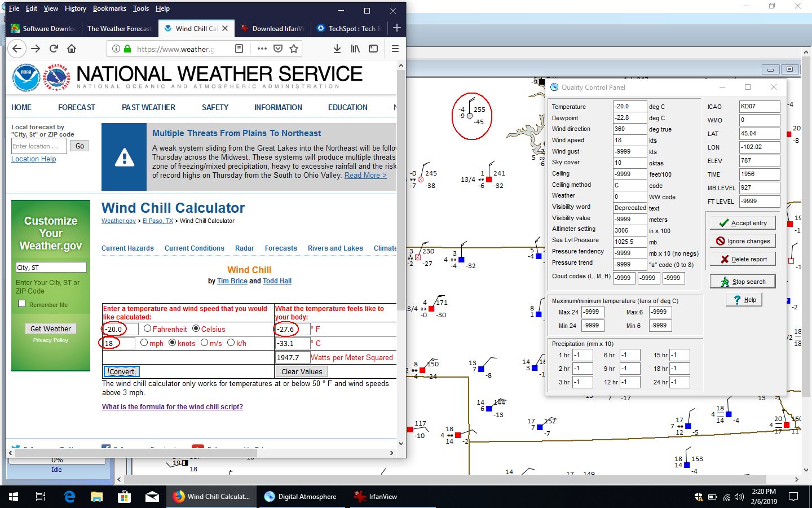Open Location Help link
This screenshot has width=812, height=508.
click(33, 159)
